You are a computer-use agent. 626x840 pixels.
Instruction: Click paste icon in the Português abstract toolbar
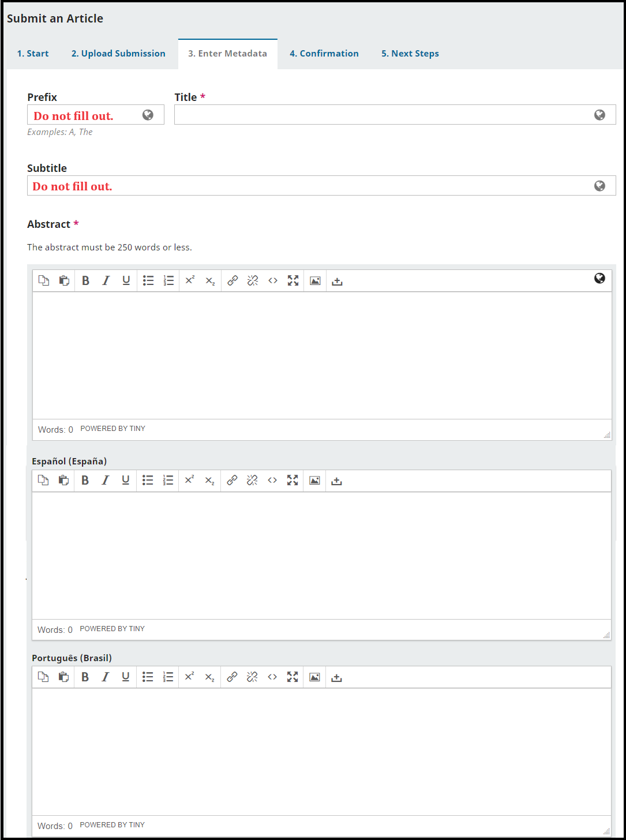tap(63, 677)
